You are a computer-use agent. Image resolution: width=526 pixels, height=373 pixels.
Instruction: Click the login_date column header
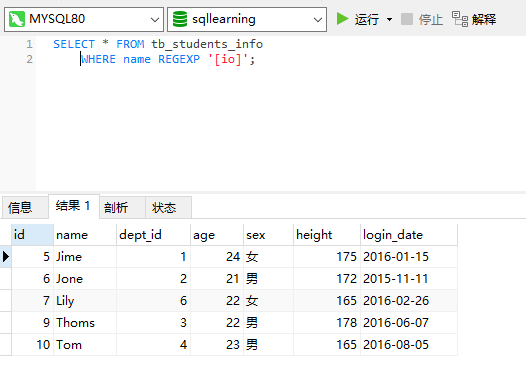tap(409, 235)
